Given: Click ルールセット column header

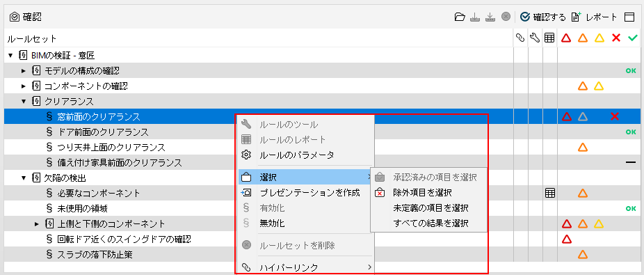Looking at the screenshot, I should (31, 39).
